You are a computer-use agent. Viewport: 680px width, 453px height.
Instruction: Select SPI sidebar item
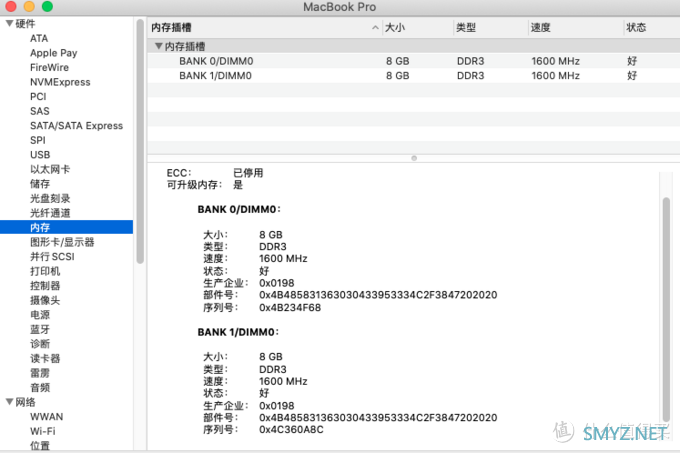pyautogui.click(x=38, y=140)
